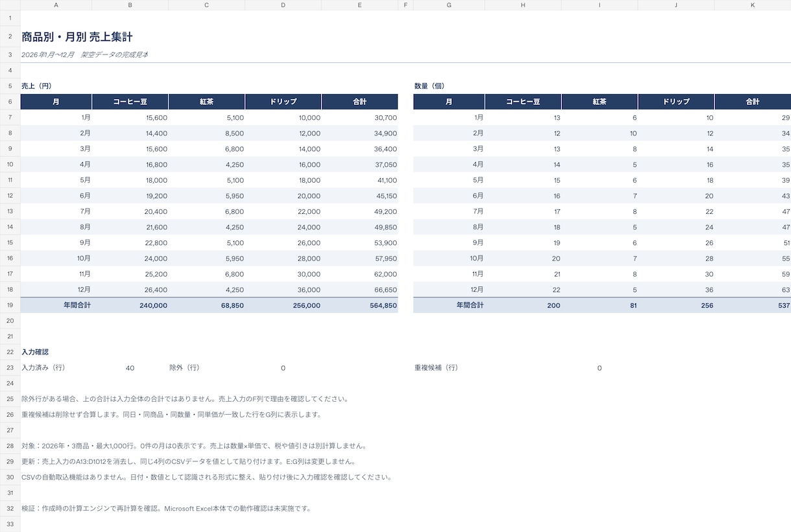
Task: Select cell 36,400 total for 3月
Action: (360, 148)
